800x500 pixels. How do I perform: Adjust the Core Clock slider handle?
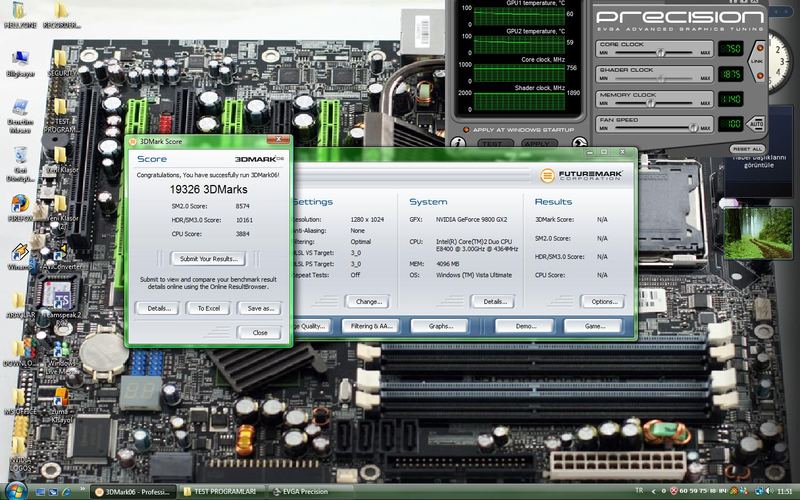point(661,53)
